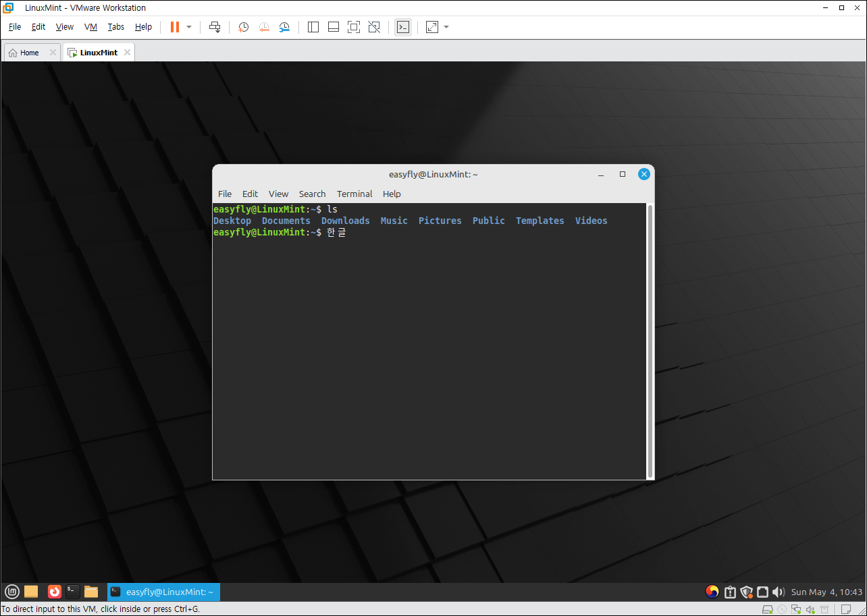867x616 pixels.
Task: Click VMware hard disk status icon
Action: coord(767,609)
